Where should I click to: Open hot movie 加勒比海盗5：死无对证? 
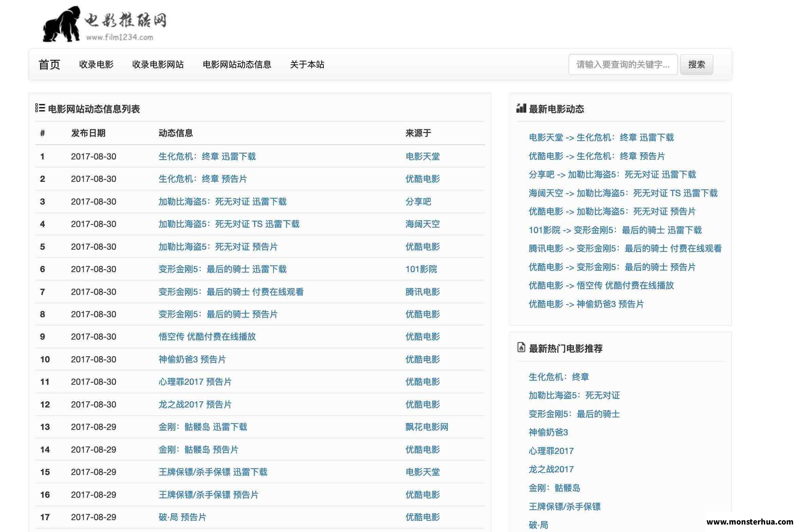pyautogui.click(x=574, y=395)
